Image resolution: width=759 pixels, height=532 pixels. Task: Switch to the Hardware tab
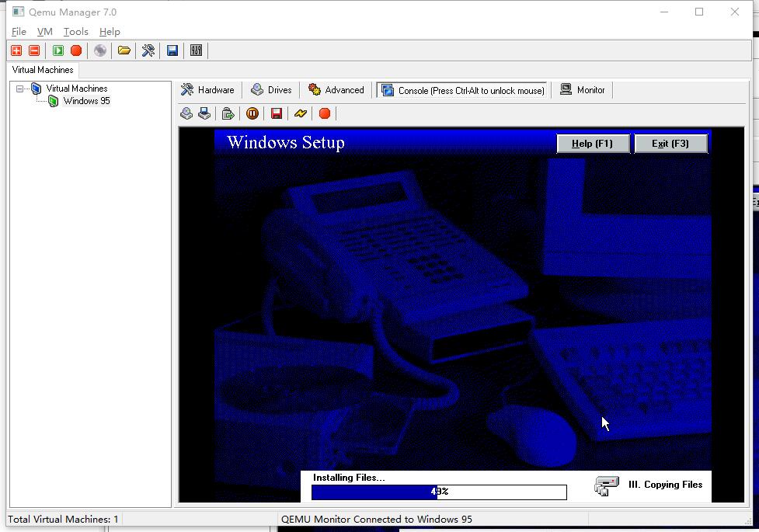[x=207, y=90]
